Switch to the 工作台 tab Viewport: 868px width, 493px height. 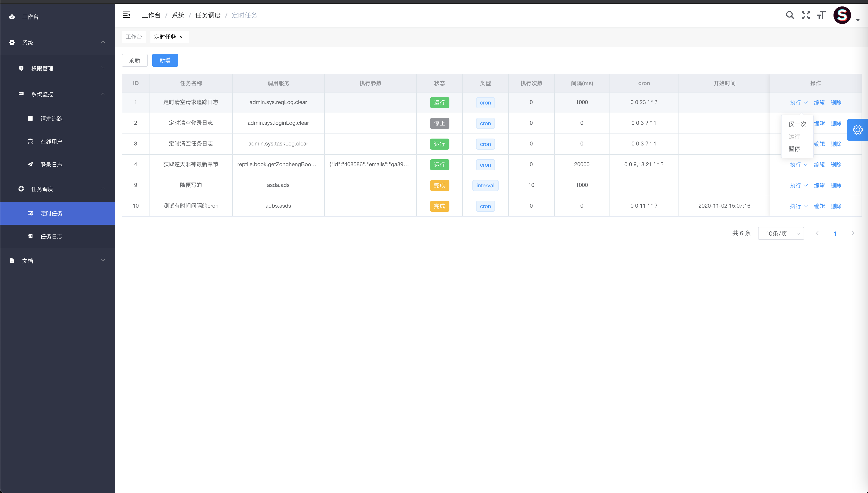[134, 37]
